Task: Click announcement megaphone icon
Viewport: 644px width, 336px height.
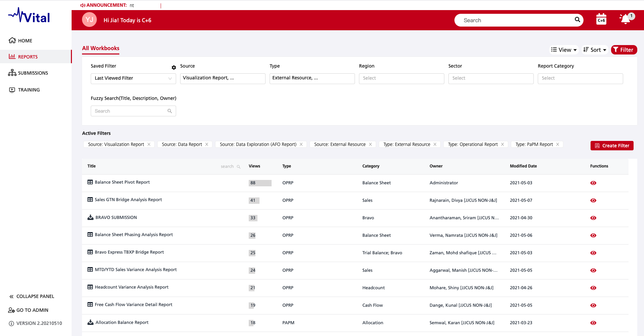Action: point(83,5)
